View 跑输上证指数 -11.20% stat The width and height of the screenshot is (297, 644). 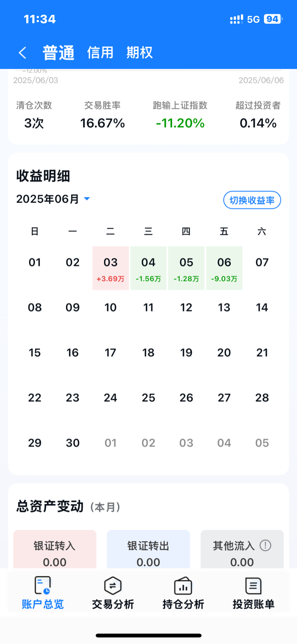point(180,115)
